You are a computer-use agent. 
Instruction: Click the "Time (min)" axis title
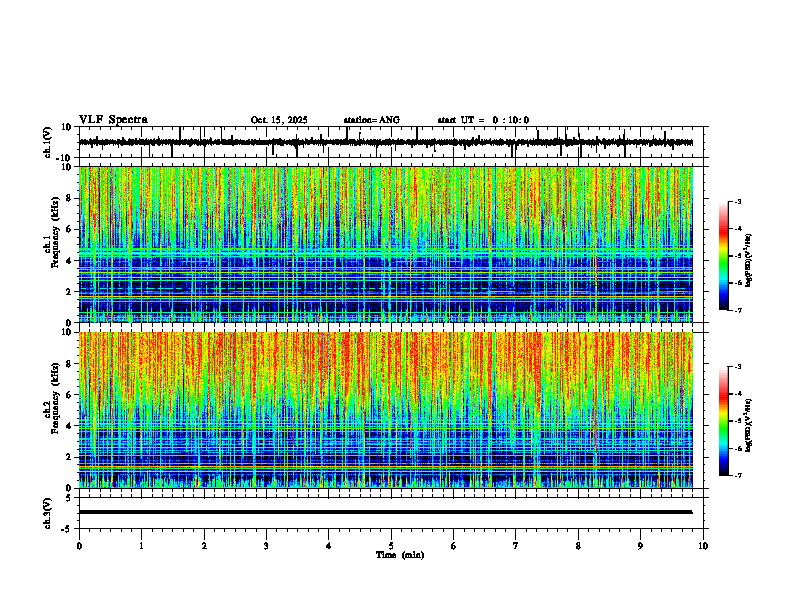[x=400, y=555]
